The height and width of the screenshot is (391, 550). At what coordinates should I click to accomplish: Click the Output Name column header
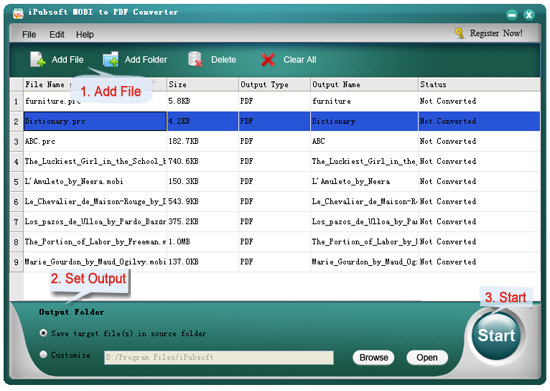click(x=364, y=85)
